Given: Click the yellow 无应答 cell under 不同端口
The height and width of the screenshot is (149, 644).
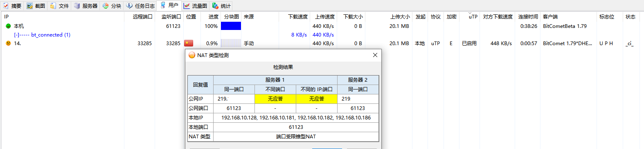Looking at the screenshot, I should (x=275, y=99).
